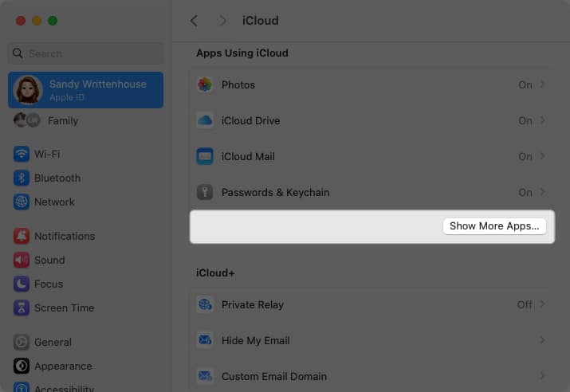Click the Photos app icon
The image size is (570, 392).
point(205,84)
